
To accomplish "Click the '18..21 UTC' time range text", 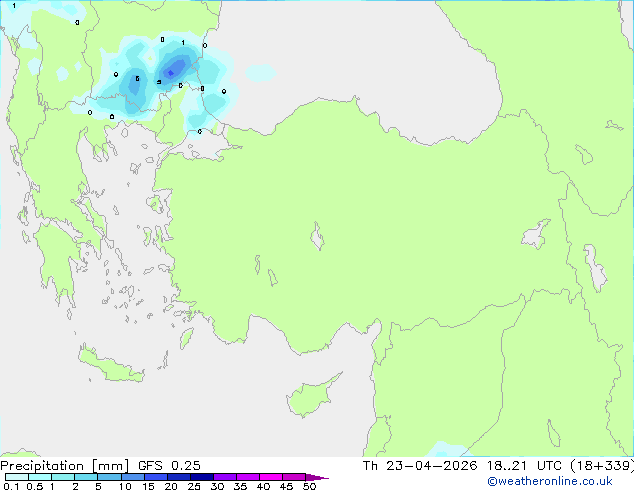I will point(524,466).
